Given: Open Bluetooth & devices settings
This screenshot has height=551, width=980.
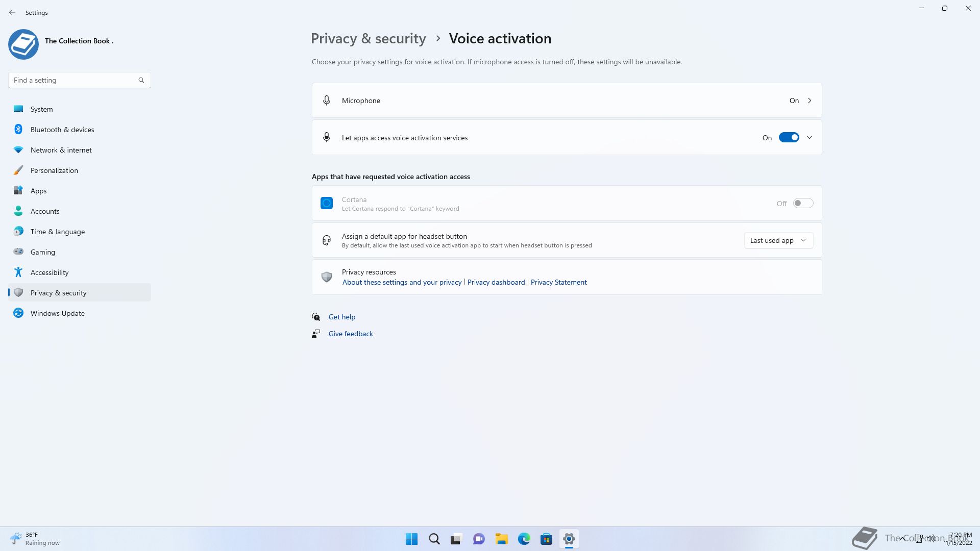Looking at the screenshot, I should 62,130.
